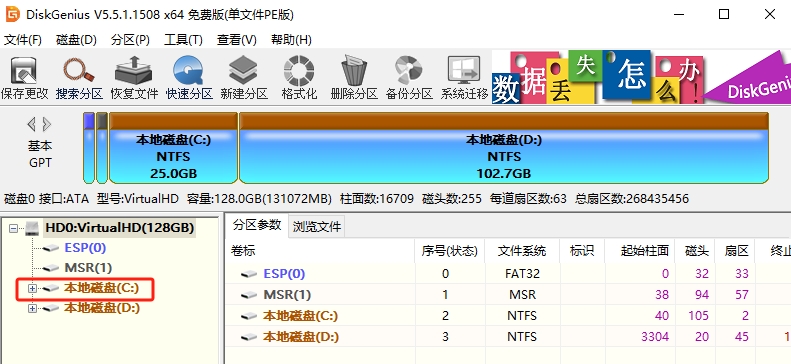Select the Format (格式化) toolbar icon
This screenshot has width=791, height=364.
299,78
